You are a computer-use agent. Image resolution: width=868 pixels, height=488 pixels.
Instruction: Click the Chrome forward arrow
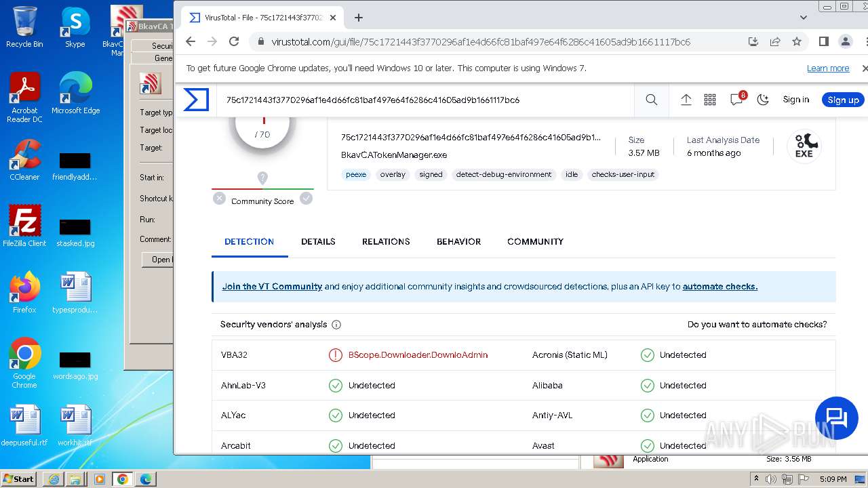click(x=212, y=41)
